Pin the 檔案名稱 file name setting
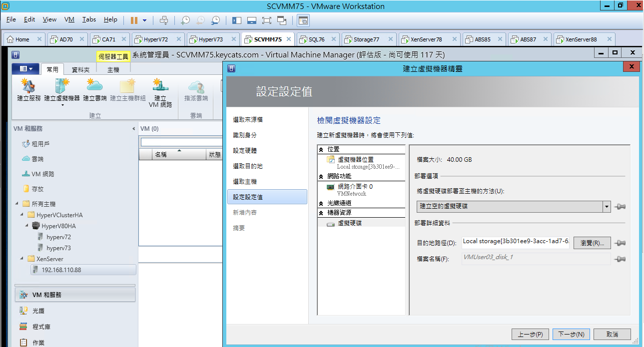This screenshot has height=347, width=644. [x=620, y=259]
